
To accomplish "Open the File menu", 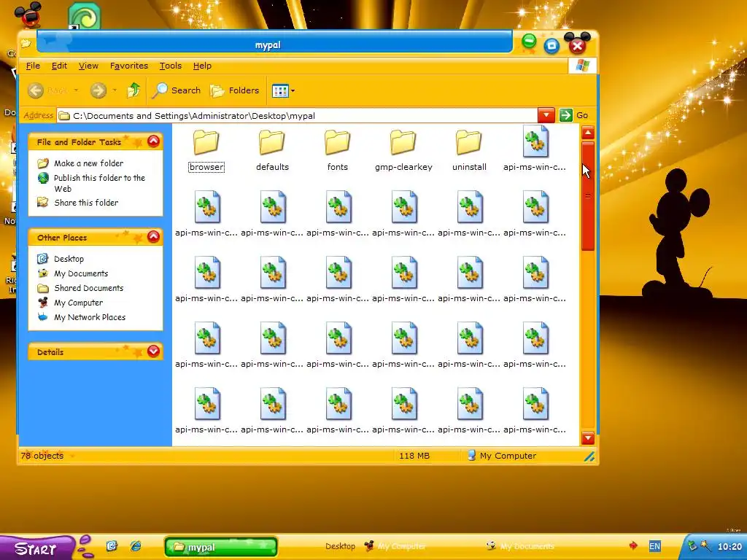I will point(33,66).
